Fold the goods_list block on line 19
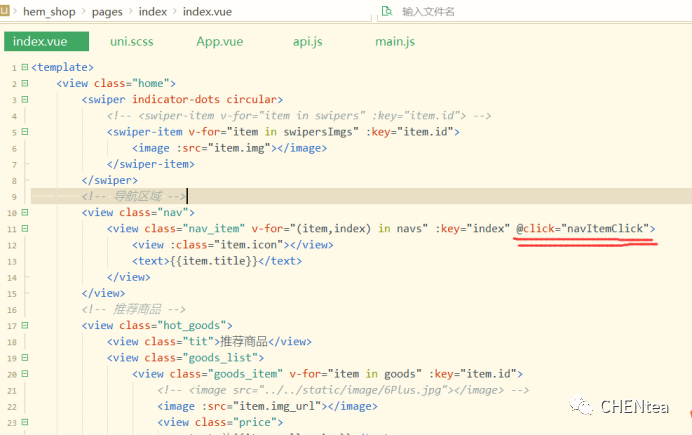692x435 pixels. pyautogui.click(x=24, y=358)
